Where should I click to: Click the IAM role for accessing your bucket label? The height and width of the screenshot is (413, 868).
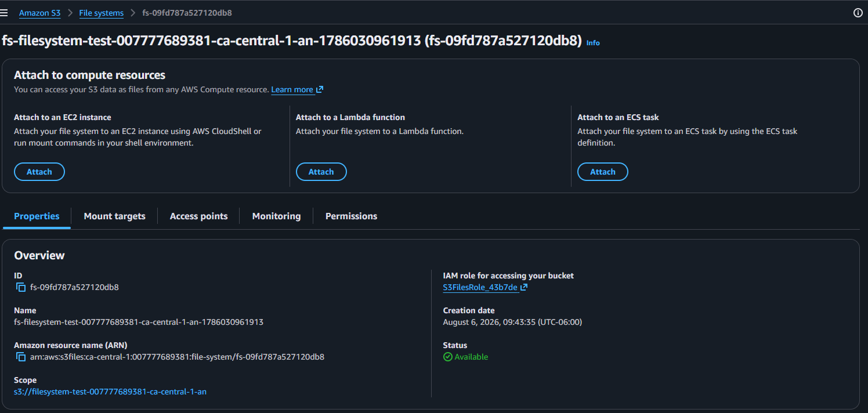[x=508, y=276]
